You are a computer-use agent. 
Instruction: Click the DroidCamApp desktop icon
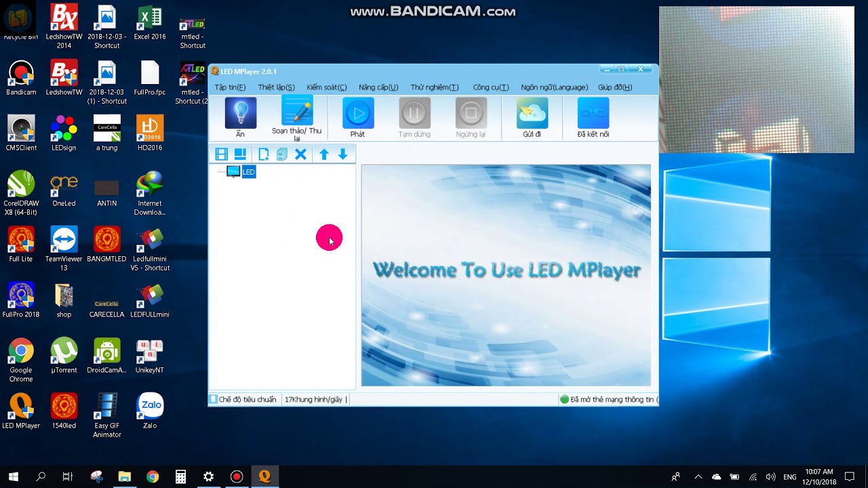click(x=106, y=356)
